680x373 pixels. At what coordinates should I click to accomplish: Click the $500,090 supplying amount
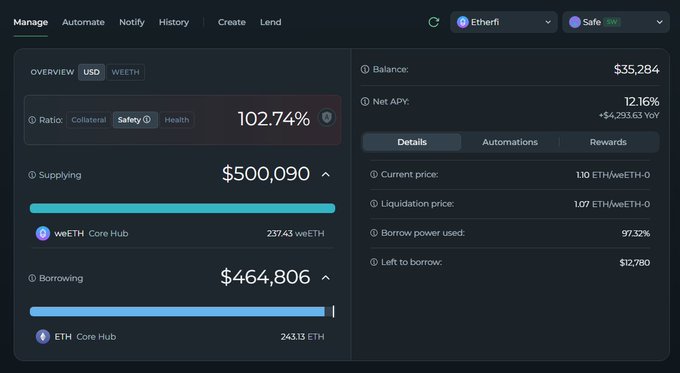tap(266, 174)
